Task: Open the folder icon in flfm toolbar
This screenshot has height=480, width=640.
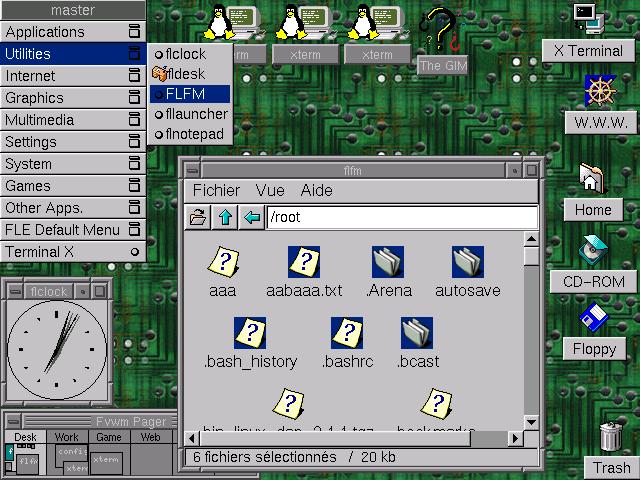Action: coord(198,217)
